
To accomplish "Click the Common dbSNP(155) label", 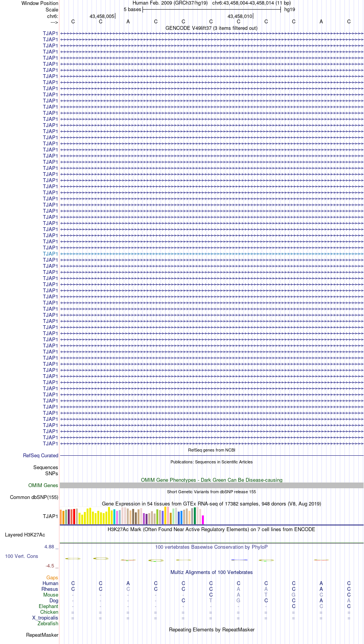I will pos(34,497).
